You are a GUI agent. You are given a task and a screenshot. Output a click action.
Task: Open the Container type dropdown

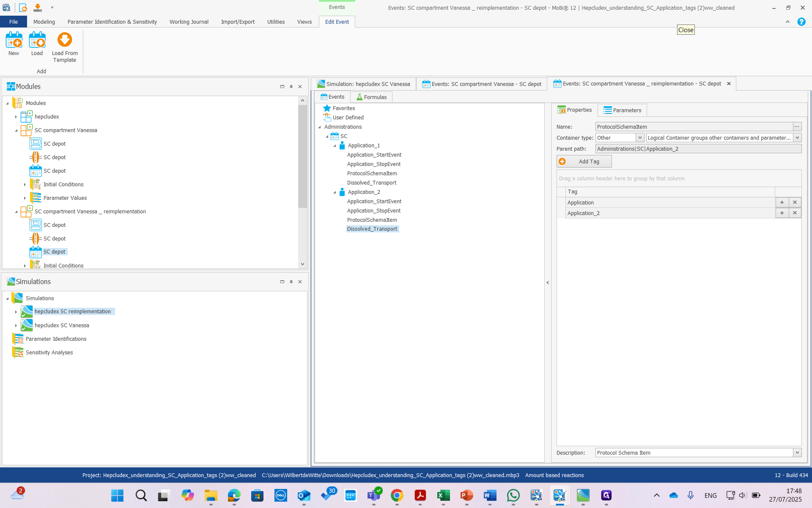640,138
